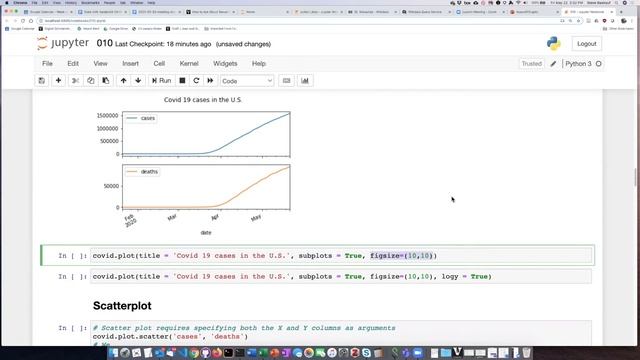Open Skype from the dock
The image size is (640, 360).
(366, 353)
